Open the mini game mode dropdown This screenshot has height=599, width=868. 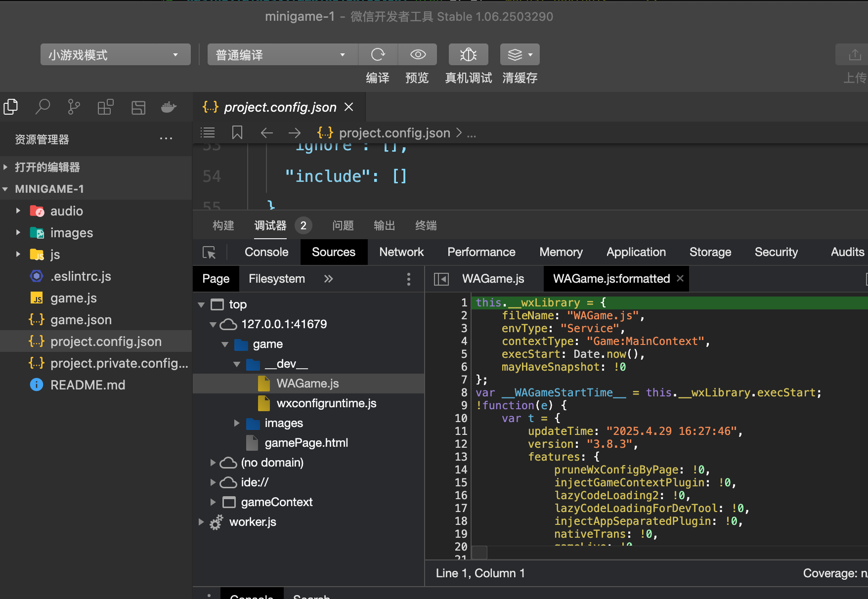click(x=115, y=55)
